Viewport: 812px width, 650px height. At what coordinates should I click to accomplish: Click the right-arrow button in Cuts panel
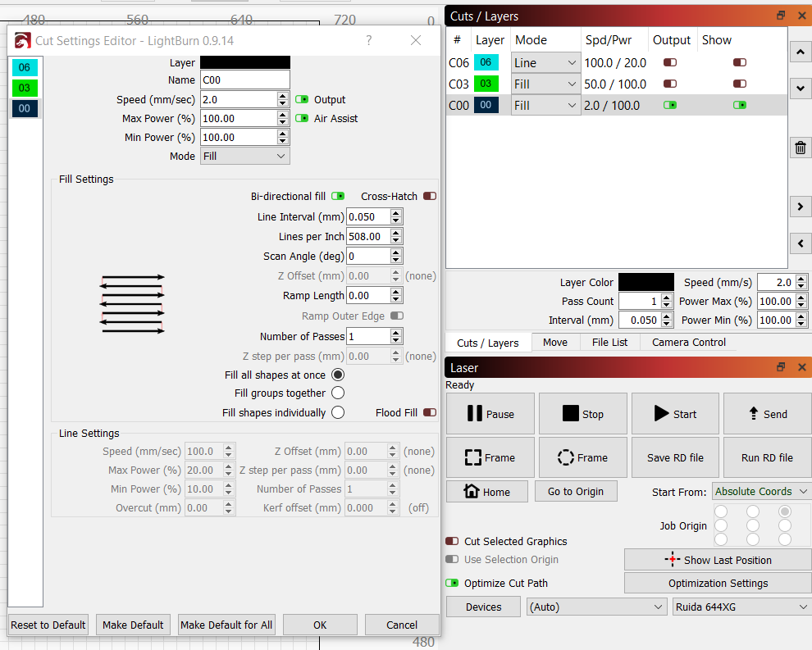pyautogui.click(x=800, y=207)
